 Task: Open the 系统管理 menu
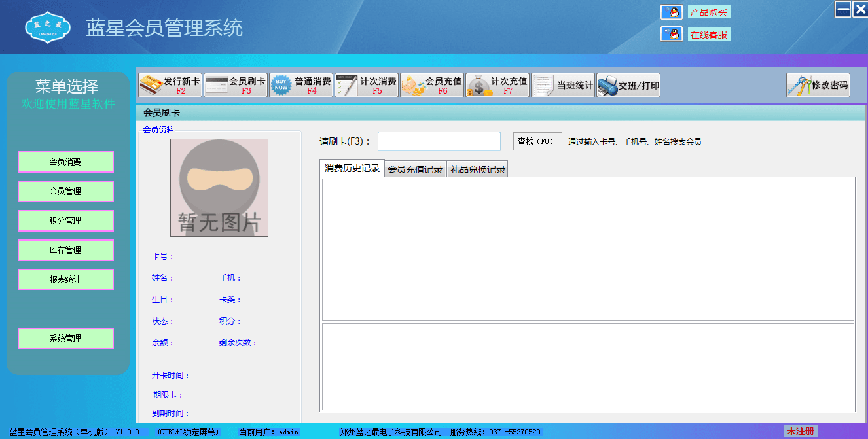(x=65, y=338)
